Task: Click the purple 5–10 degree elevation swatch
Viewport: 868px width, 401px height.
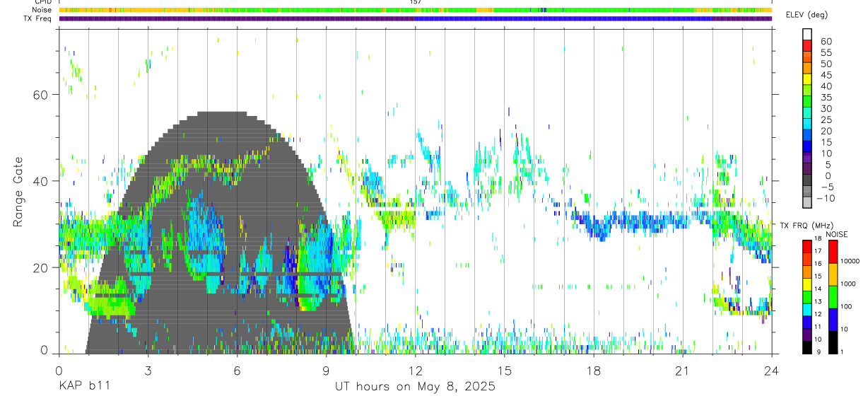Action: (807, 159)
